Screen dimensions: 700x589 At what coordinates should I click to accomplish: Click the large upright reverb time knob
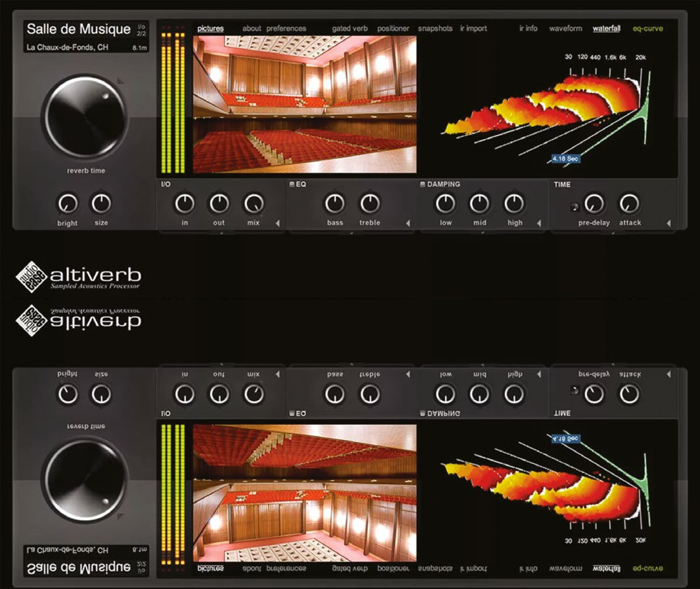pos(85,118)
